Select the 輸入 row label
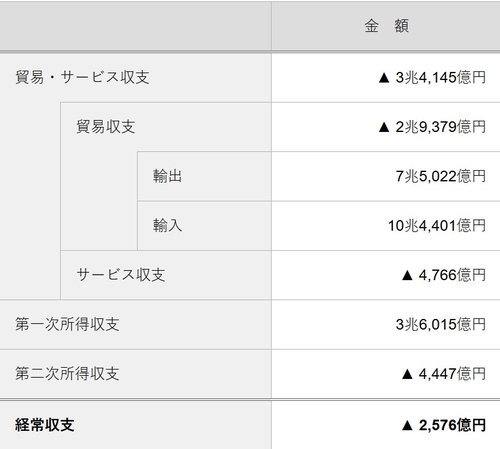The height and width of the screenshot is (449, 500). pos(167,225)
